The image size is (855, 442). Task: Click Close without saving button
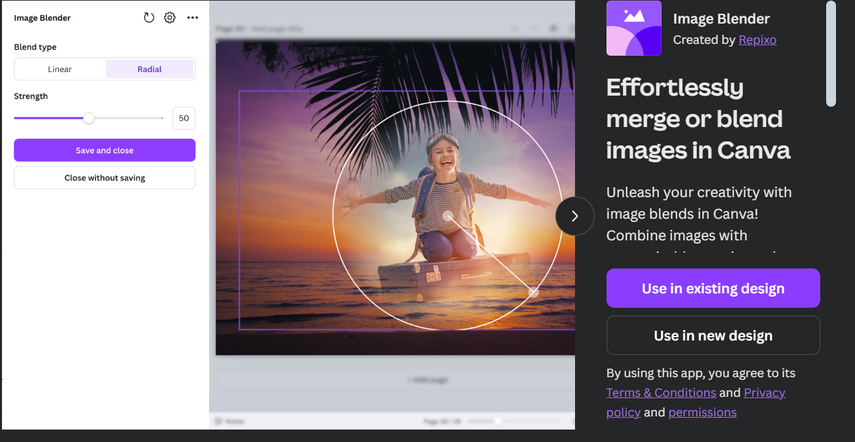tap(105, 178)
